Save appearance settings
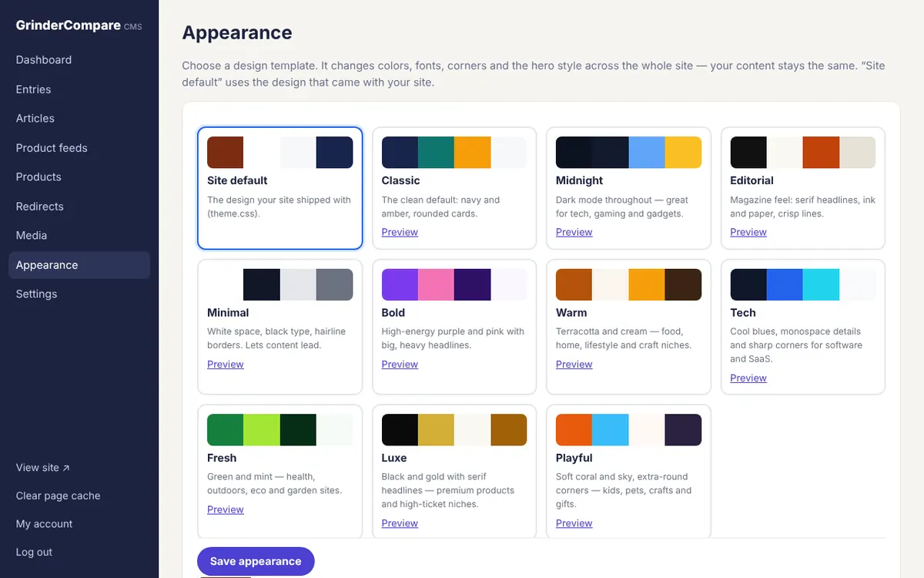This screenshot has height=578, width=924. (x=256, y=561)
